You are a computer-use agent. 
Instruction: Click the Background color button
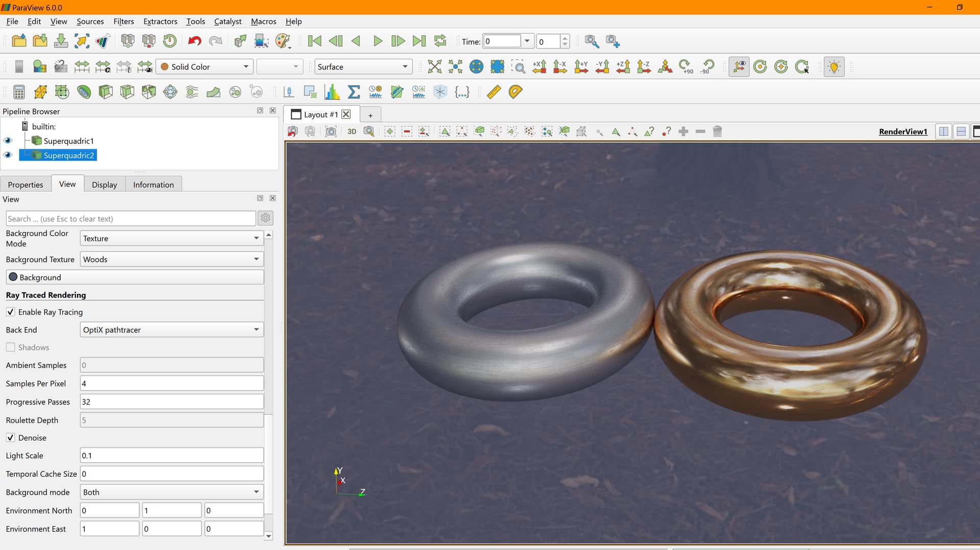point(135,277)
